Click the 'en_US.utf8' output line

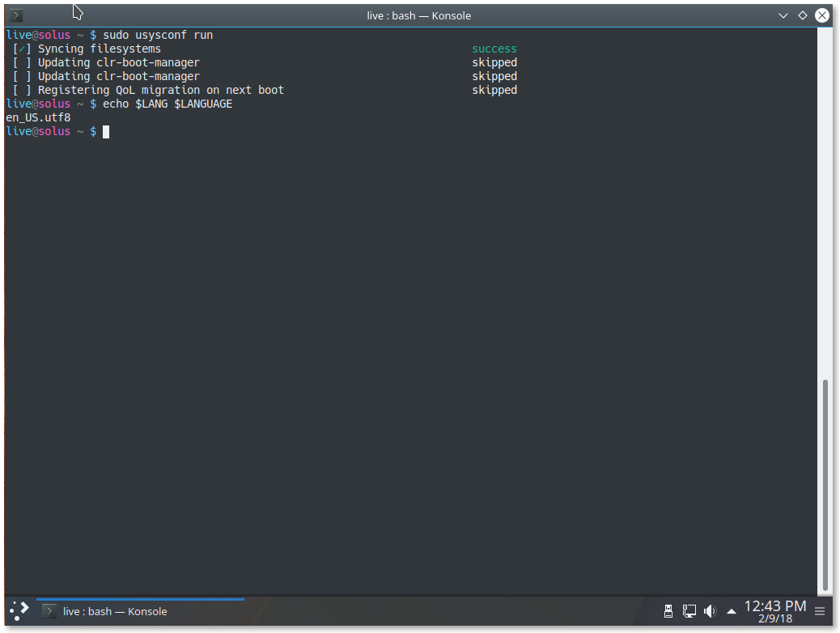tap(38, 117)
